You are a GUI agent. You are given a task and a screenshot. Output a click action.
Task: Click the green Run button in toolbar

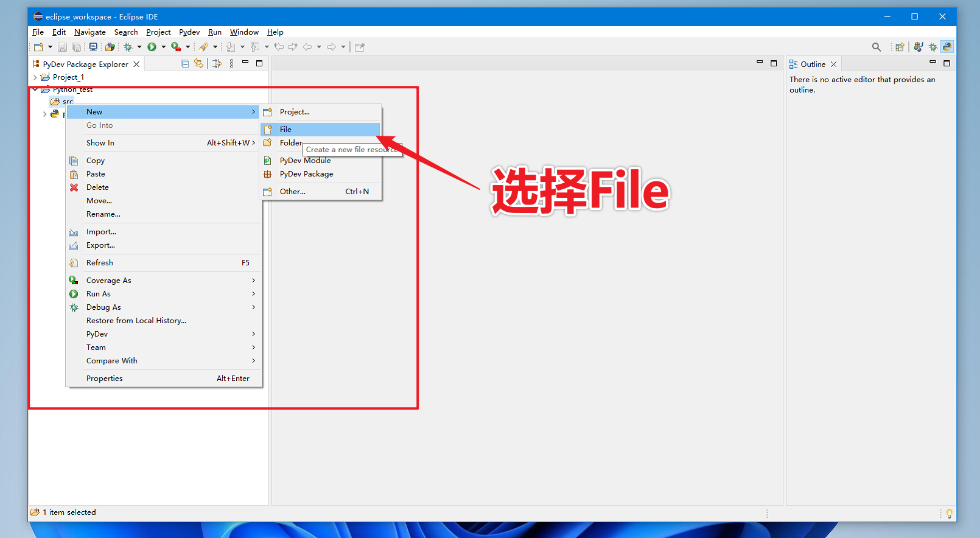point(152,47)
